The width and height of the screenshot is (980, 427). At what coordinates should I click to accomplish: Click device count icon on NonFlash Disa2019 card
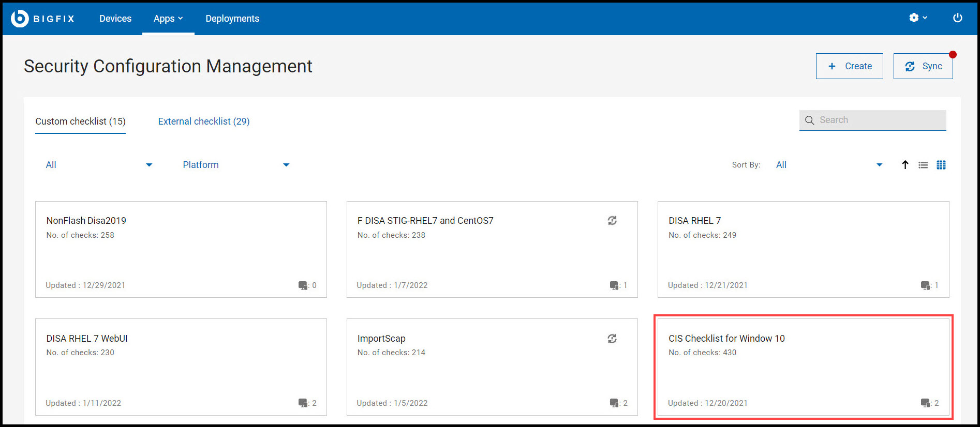tap(303, 285)
